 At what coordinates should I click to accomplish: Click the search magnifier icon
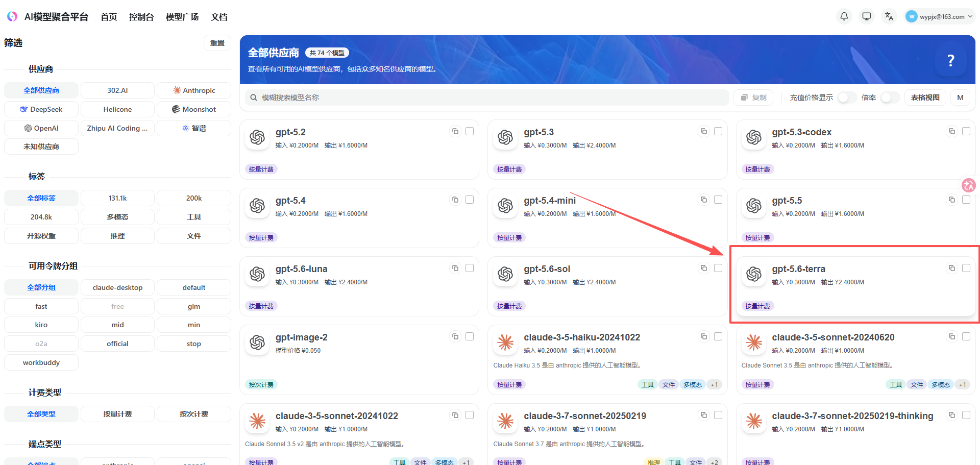(x=254, y=97)
